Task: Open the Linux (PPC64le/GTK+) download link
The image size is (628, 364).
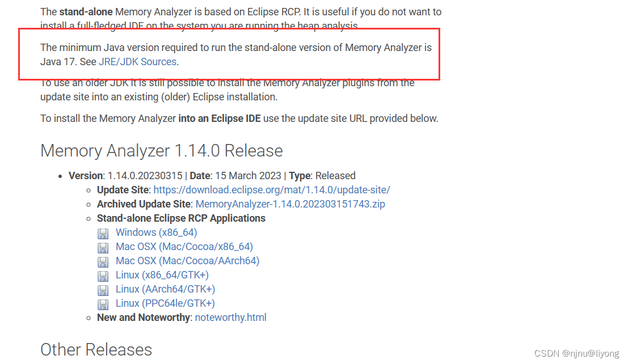Action: (x=165, y=303)
